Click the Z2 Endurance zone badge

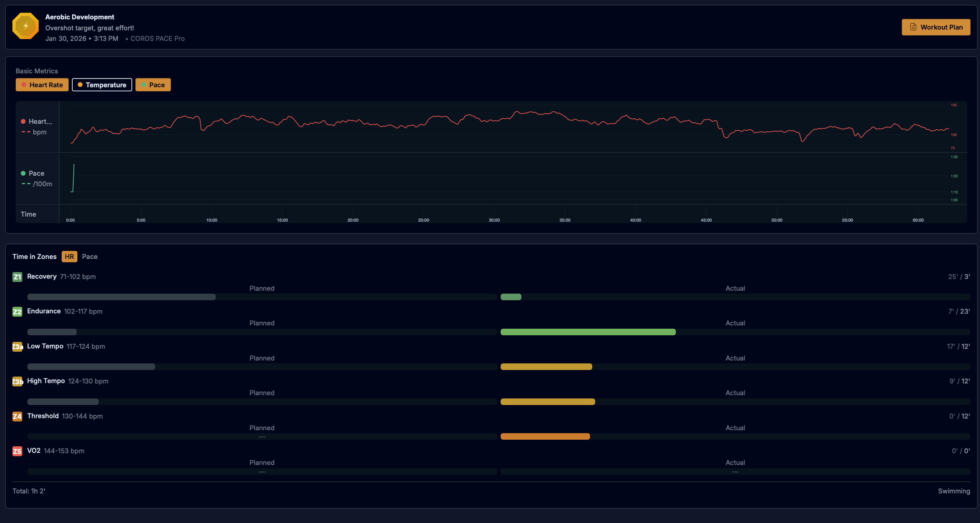point(17,312)
